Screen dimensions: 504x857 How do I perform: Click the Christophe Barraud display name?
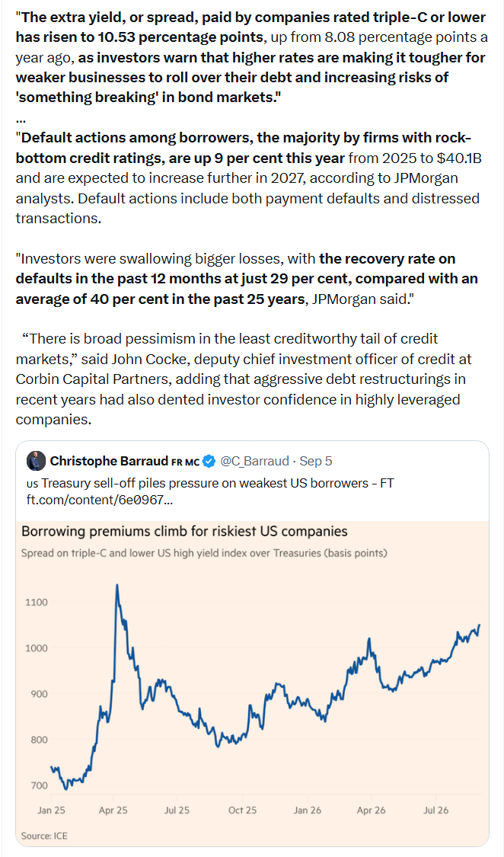tap(109, 462)
